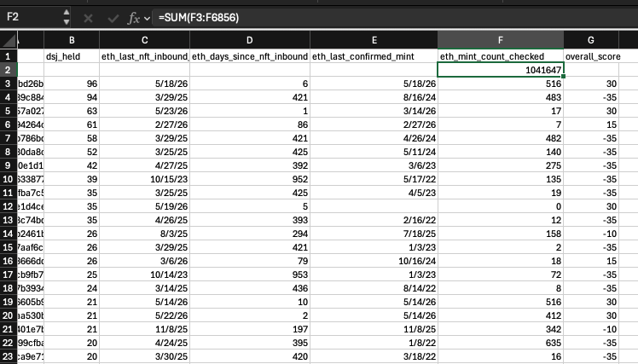
Task: Click confirmed mint date 3/18/22
Action: 374,356
